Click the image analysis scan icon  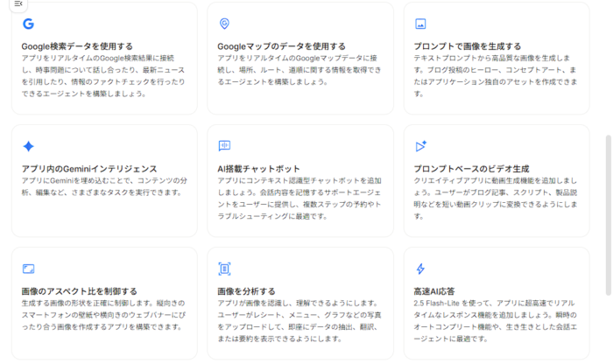[224, 269]
